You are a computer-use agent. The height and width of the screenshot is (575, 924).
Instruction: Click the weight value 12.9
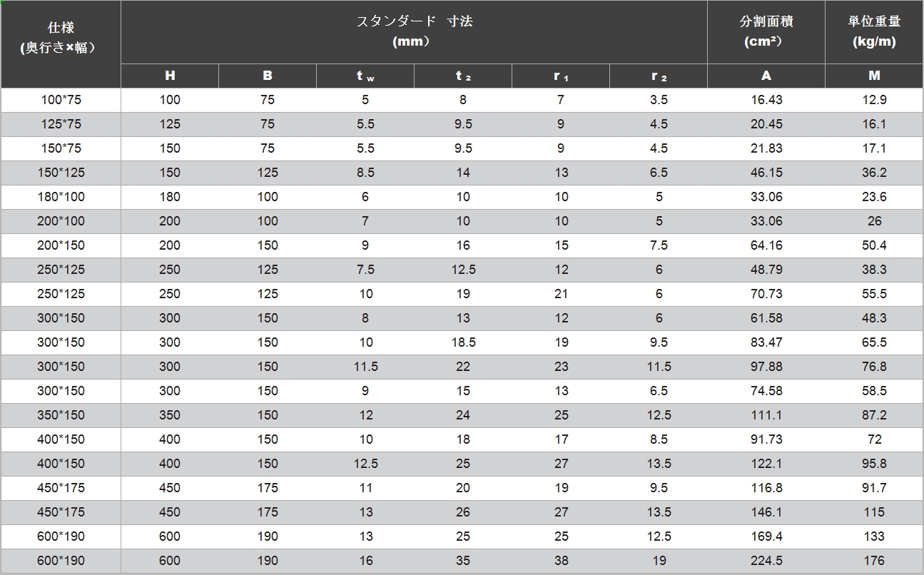874,100
